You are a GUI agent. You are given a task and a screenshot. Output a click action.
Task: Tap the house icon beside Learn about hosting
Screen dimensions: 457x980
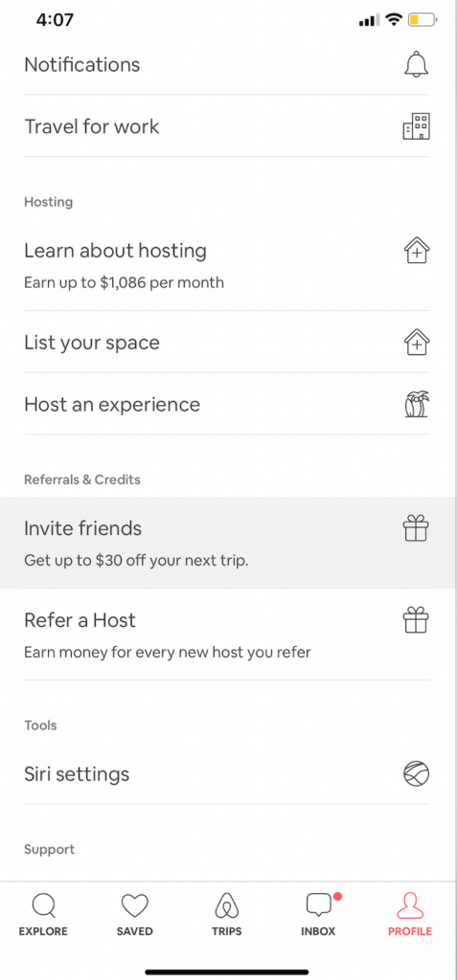point(417,252)
